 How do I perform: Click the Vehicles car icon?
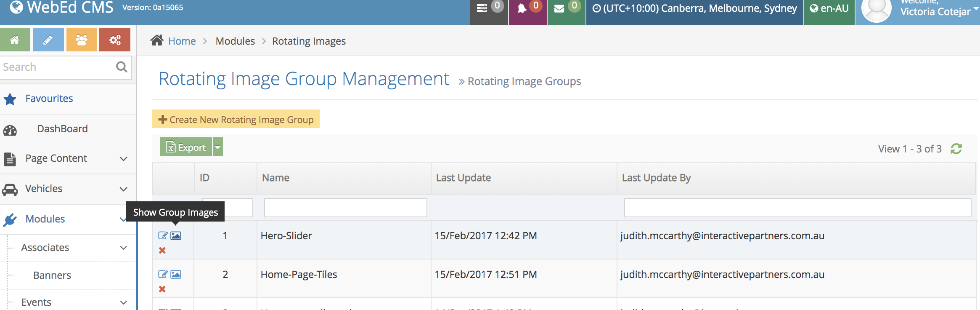[x=10, y=190]
